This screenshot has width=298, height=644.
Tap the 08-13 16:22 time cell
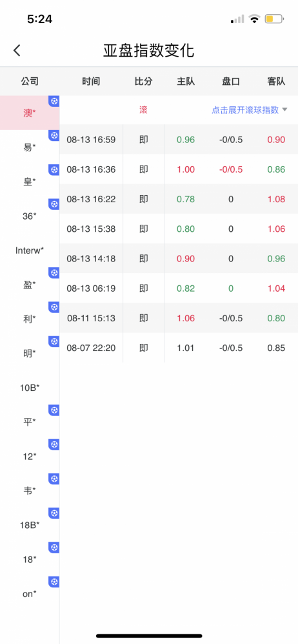point(91,199)
